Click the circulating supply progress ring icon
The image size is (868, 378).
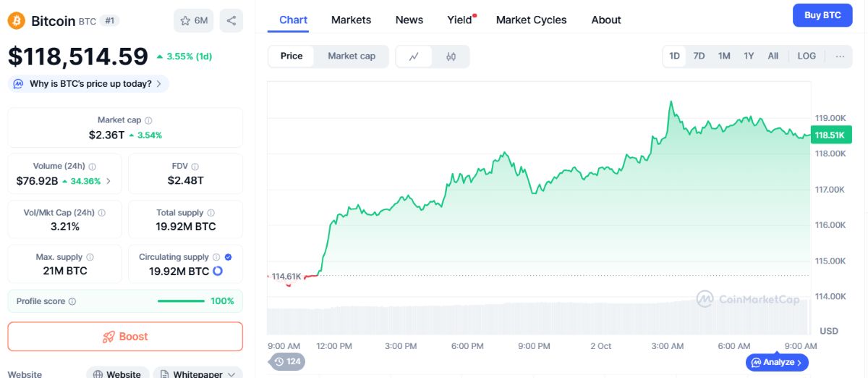click(217, 271)
